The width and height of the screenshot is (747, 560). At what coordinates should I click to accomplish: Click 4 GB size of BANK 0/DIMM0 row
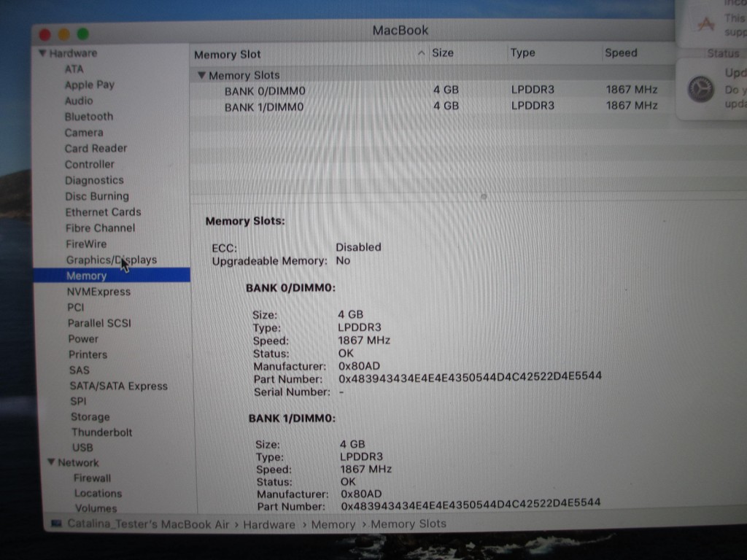(446, 90)
